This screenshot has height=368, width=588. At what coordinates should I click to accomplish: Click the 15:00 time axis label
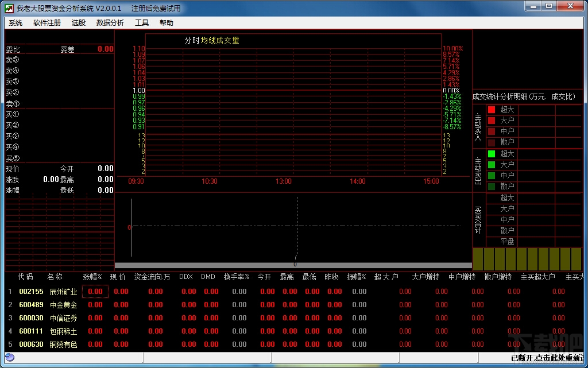coord(431,181)
